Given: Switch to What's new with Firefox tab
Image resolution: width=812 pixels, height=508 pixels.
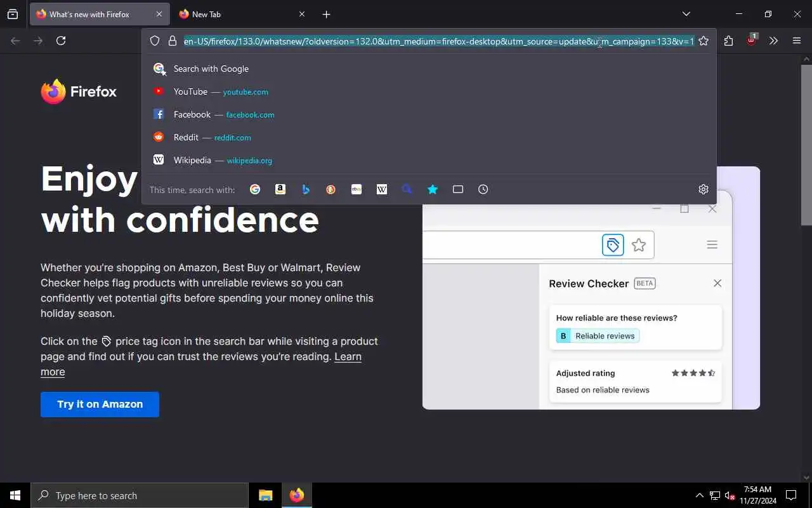Looking at the screenshot, I should [x=100, y=14].
